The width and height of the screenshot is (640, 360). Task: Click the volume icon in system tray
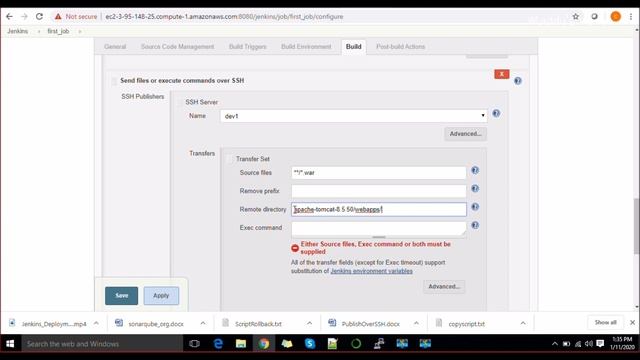589,344
